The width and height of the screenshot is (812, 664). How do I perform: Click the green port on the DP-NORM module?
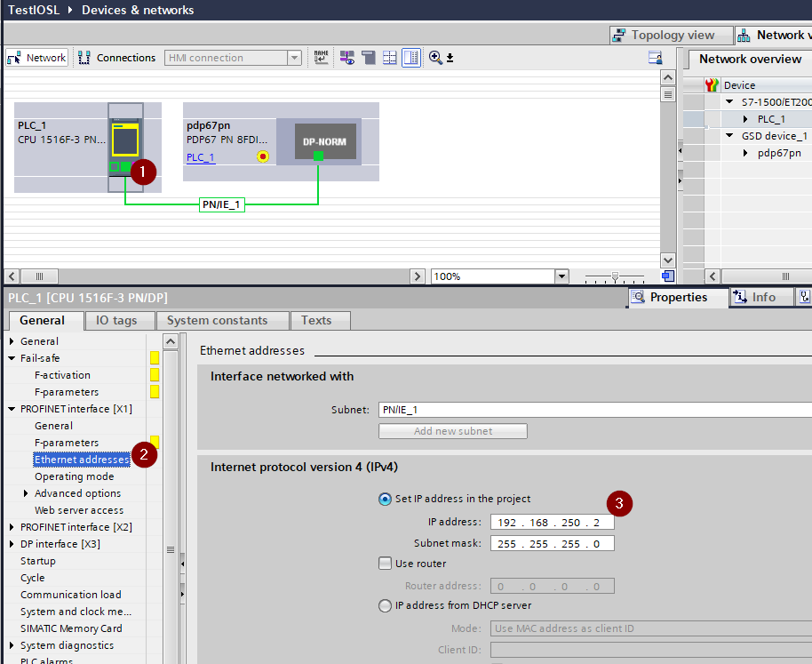[x=318, y=156]
